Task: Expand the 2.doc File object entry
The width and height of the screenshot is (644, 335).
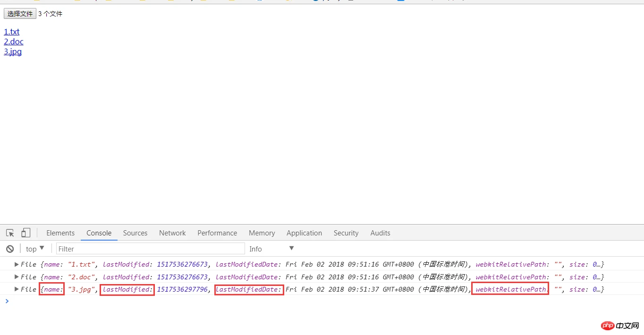Action: click(x=17, y=277)
